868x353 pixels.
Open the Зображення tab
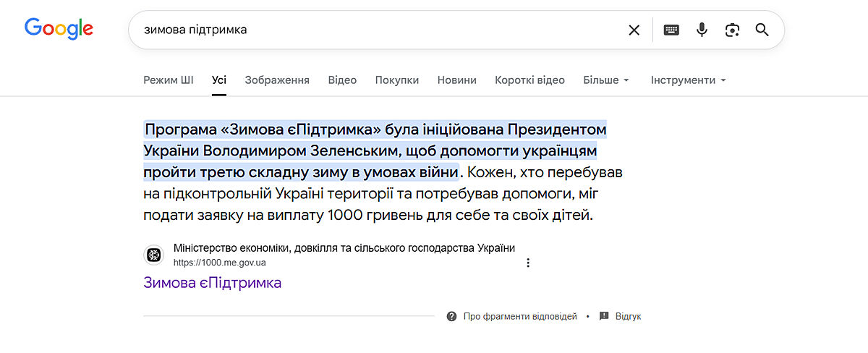(x=277, y=80)
